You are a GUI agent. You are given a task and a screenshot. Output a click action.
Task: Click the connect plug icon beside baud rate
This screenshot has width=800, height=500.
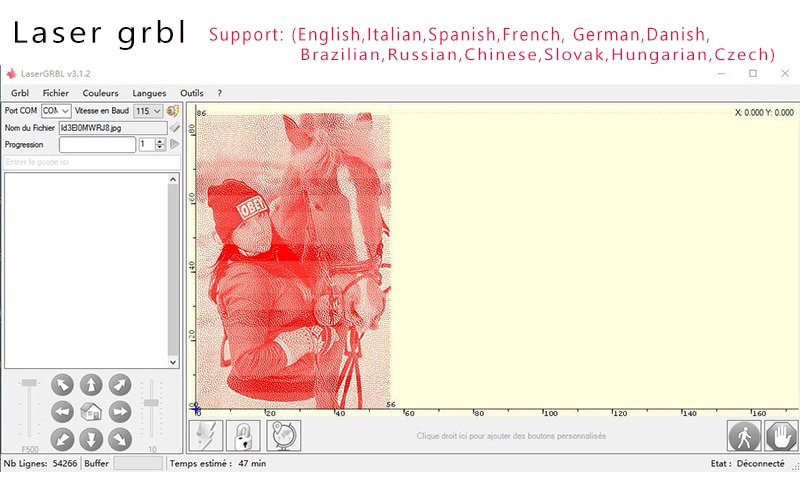173,111
